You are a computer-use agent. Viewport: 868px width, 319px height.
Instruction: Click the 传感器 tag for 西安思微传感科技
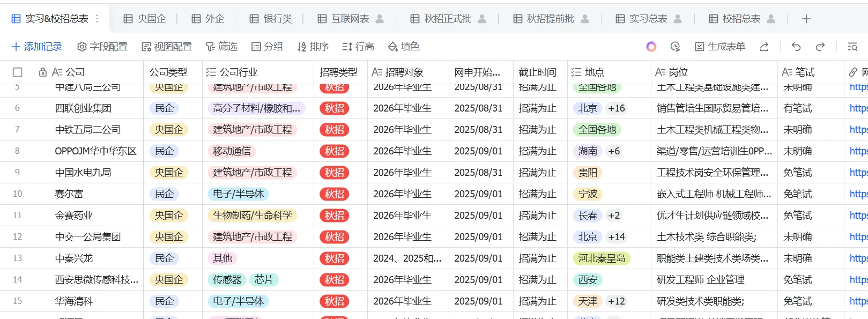point(227,280)
